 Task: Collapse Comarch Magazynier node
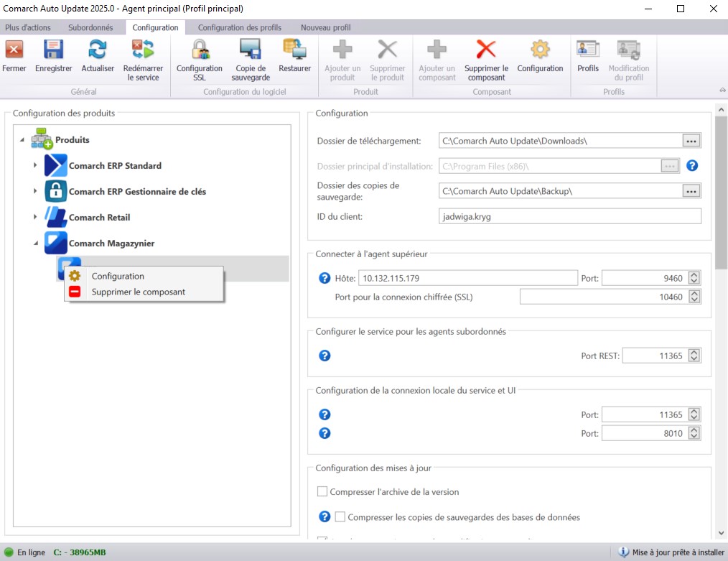click(36, 244)
